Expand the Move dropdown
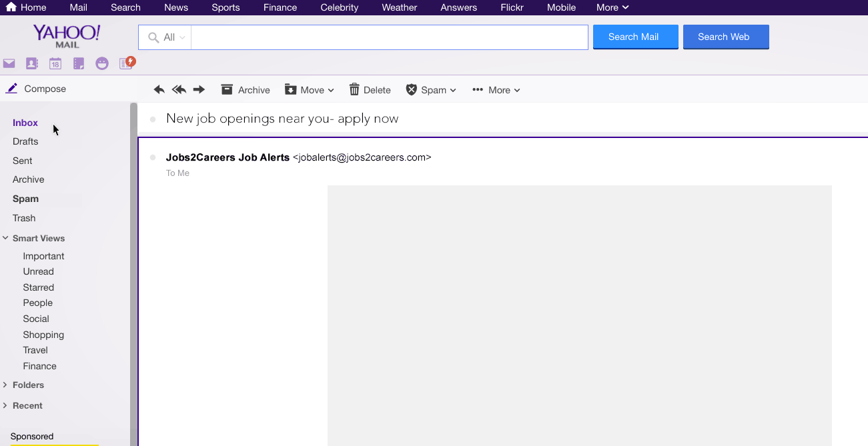The image size is (868, 446). (x=332, y=89)
